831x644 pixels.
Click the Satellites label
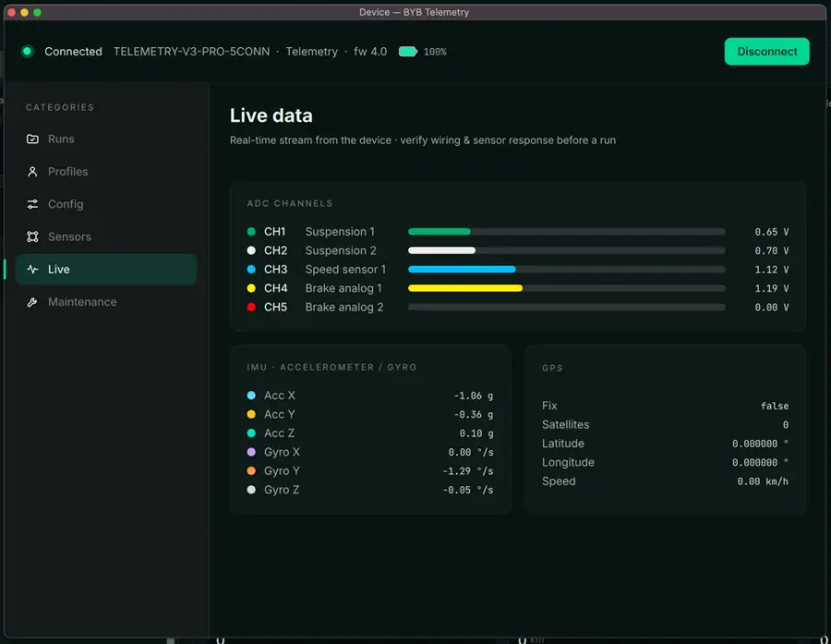point(565,424)
